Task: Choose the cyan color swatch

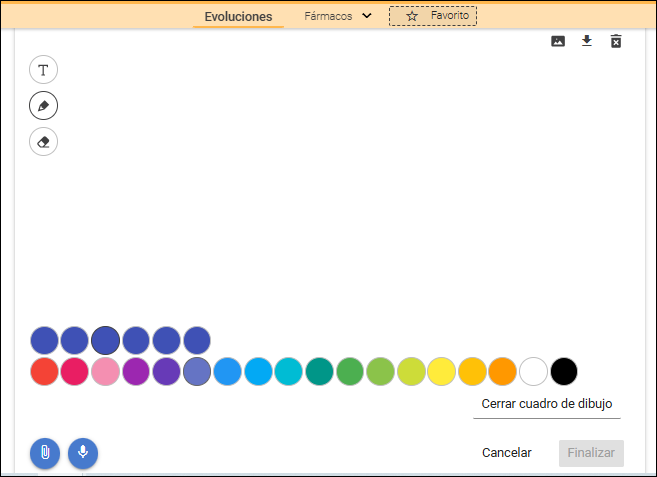Action: 289,371
